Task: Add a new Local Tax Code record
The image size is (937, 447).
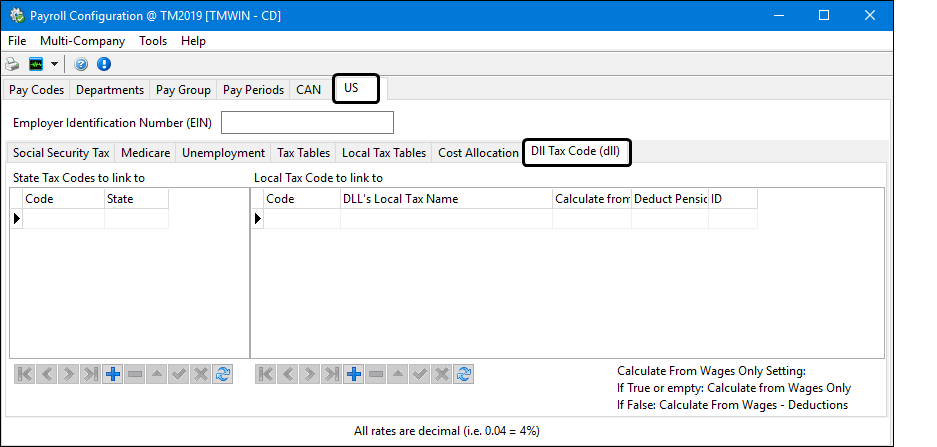Action: 353,374
